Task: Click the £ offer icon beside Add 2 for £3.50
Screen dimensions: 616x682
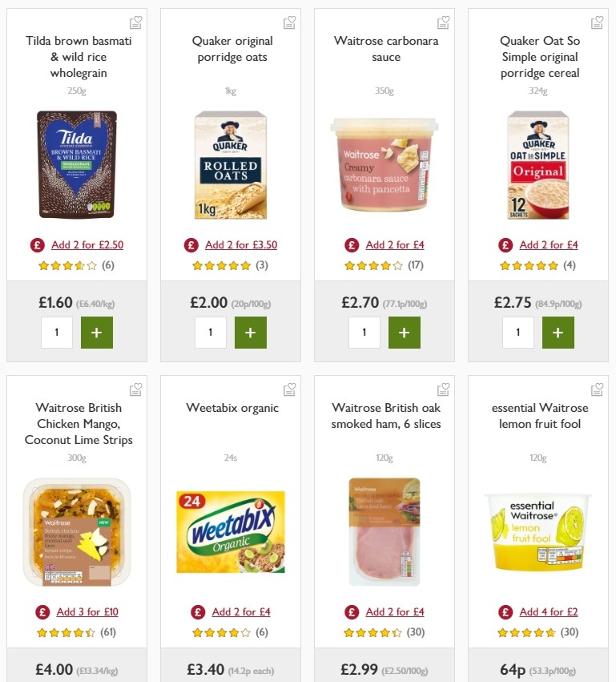Action: [191, 244]
